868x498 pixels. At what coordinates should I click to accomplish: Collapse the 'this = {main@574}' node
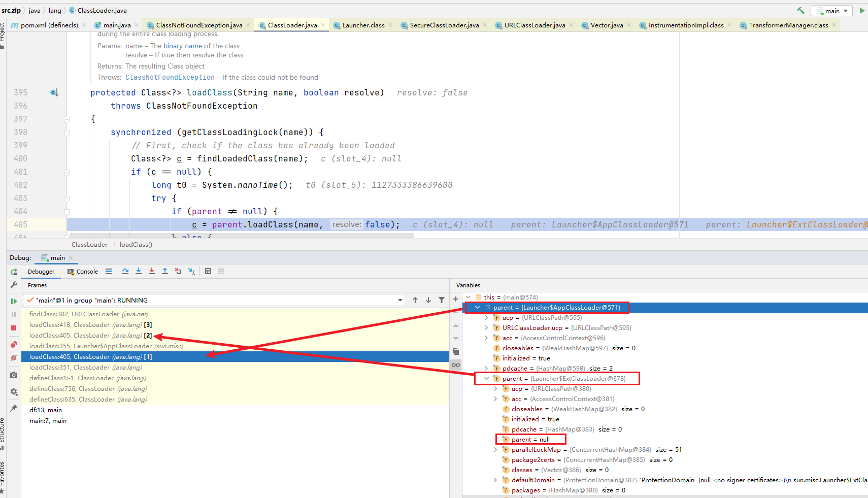coord(468,297)
